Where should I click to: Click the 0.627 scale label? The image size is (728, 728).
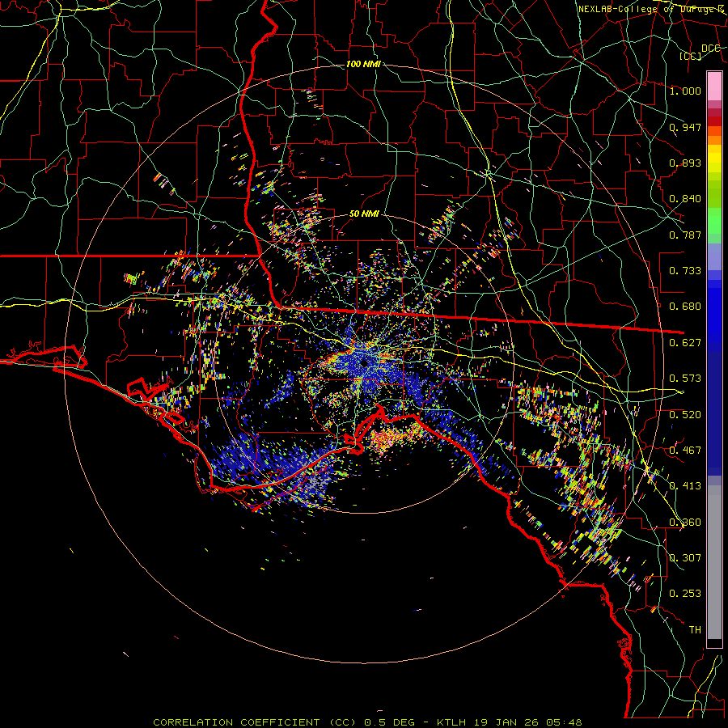tap(685, 343)
